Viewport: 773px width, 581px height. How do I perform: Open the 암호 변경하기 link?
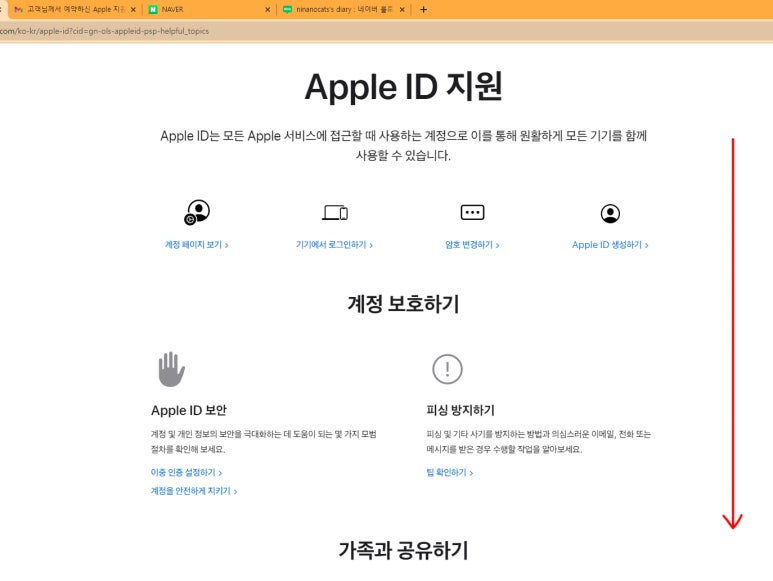[472, 245]
